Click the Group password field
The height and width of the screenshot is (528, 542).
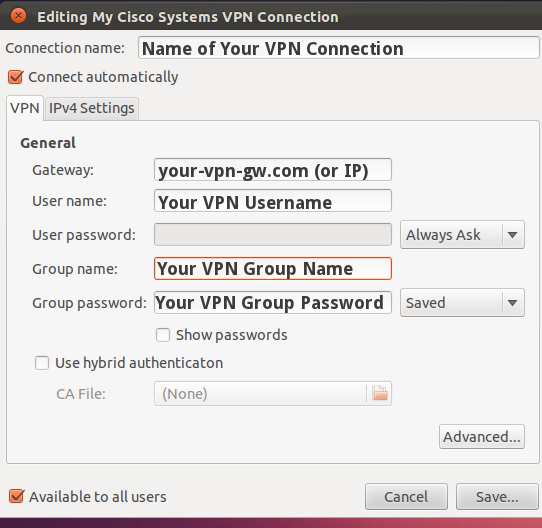point(273,303)
